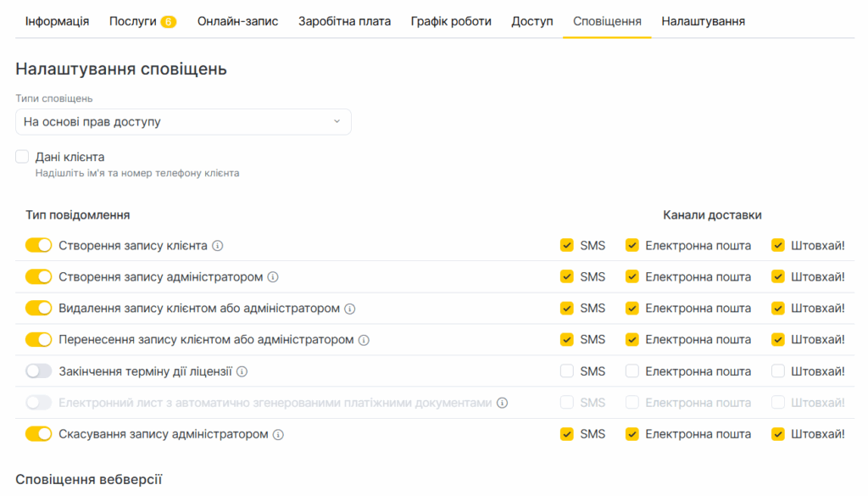The image size is (868, 496).
Task: Uncheck SMS for Скасування запису адміністратором
Action: [x=567, y=434]
